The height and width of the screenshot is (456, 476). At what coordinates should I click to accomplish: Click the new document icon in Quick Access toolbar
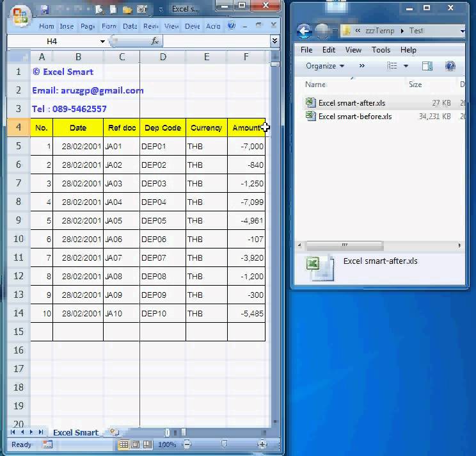pyautogui.click(x=113, y=10)
